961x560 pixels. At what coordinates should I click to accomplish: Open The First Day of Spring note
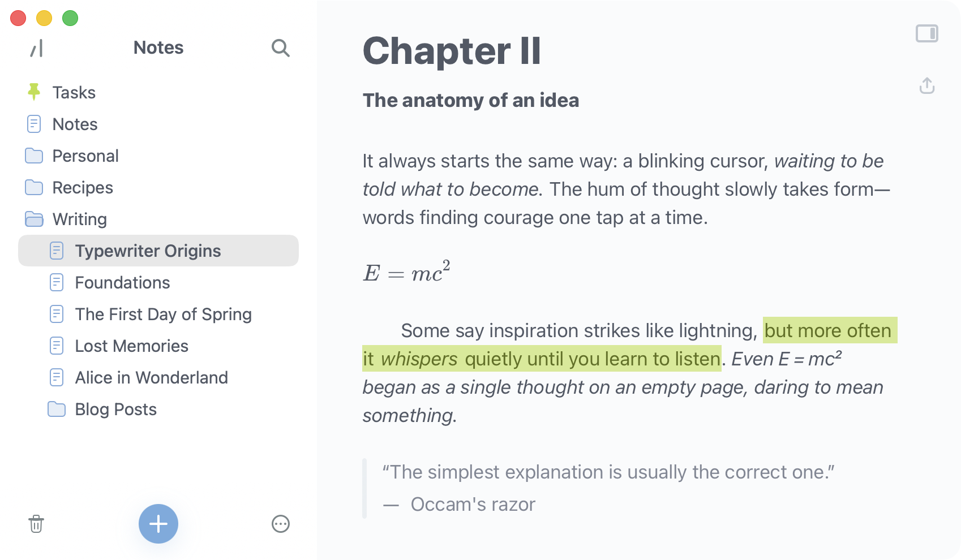(163, 314)
